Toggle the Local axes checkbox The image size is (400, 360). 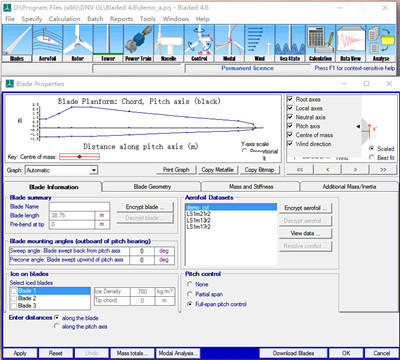coord(290,108)
